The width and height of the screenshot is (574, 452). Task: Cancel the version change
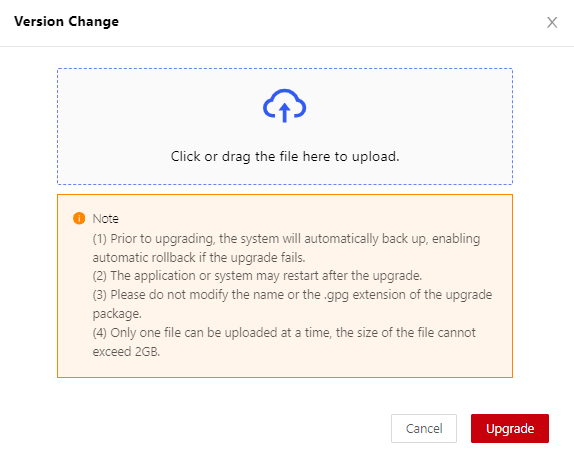click(424, 428)
